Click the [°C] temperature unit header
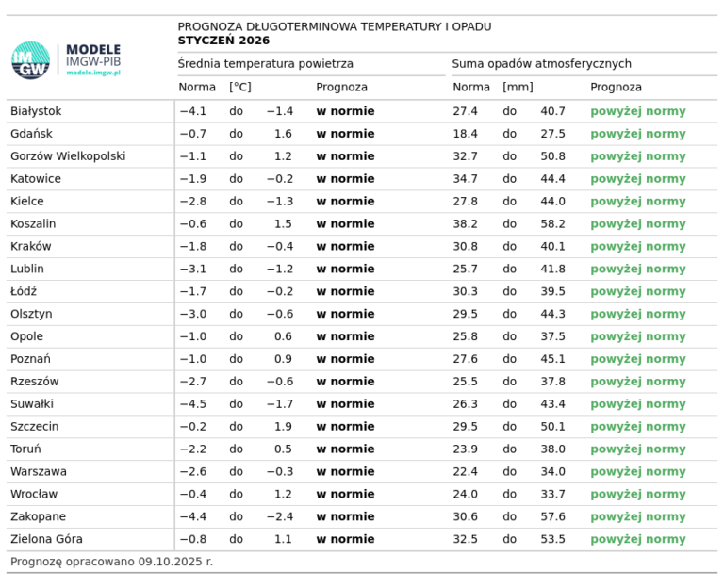The width and height of the screenshot is (724, 588). pos(240,87)
